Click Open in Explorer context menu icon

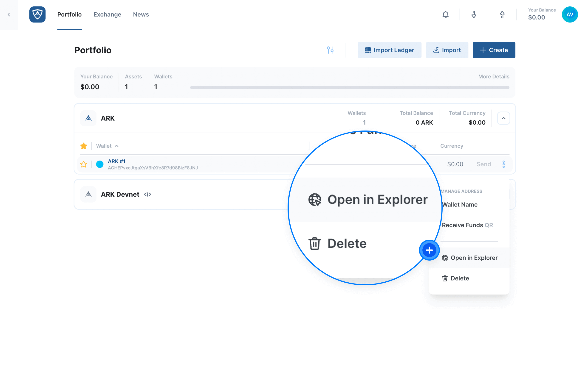[445, 257]
